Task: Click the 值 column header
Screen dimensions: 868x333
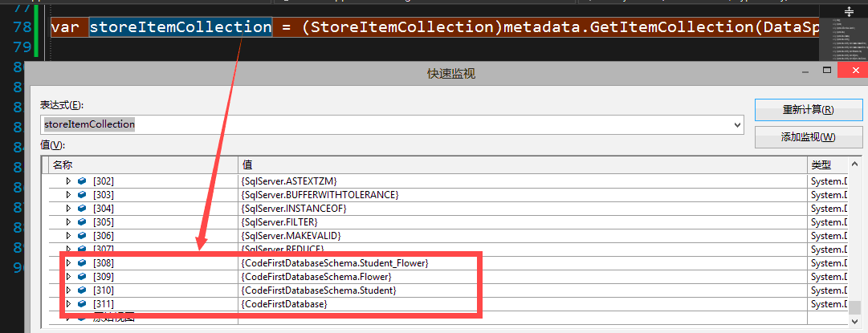Action: click(523, 164)
